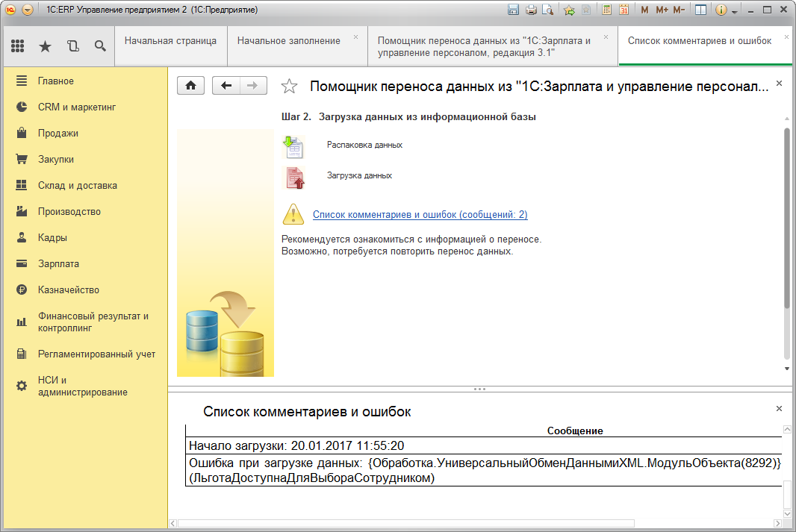Go back using the left arrow button
This screenshot has height=532, width=796.
point(226,86)
